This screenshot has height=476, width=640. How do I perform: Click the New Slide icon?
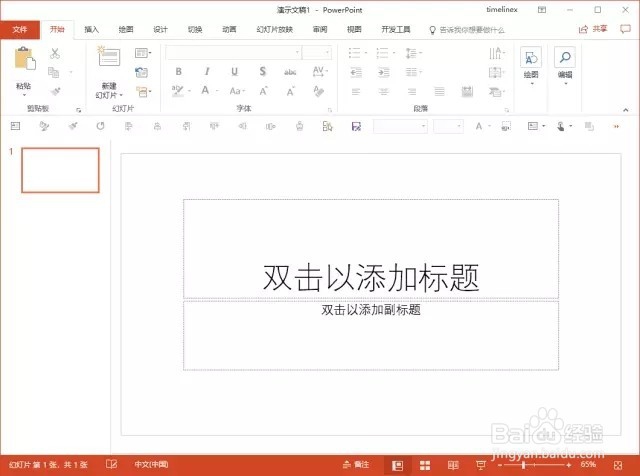(x=109, y=56)
